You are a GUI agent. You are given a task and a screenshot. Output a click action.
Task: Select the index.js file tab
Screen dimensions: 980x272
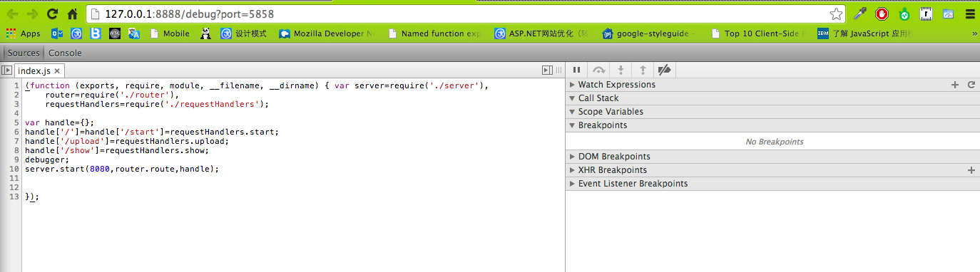40,70
